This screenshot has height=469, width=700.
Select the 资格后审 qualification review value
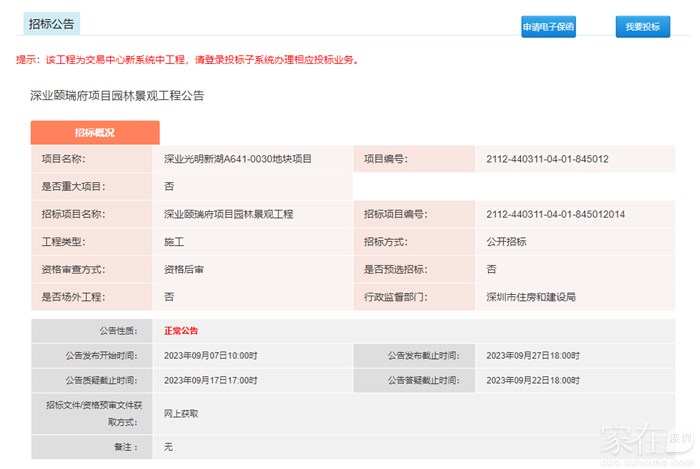click(184, 270)
